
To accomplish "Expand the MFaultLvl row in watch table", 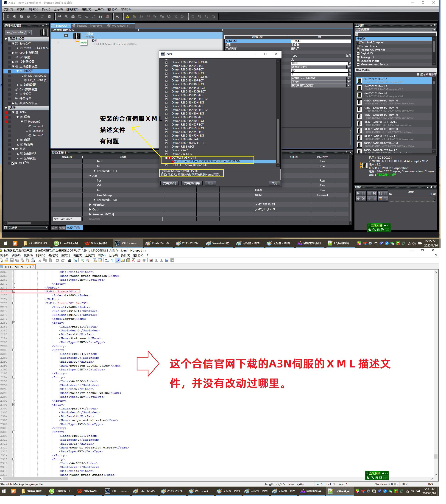I will [90, 205].
